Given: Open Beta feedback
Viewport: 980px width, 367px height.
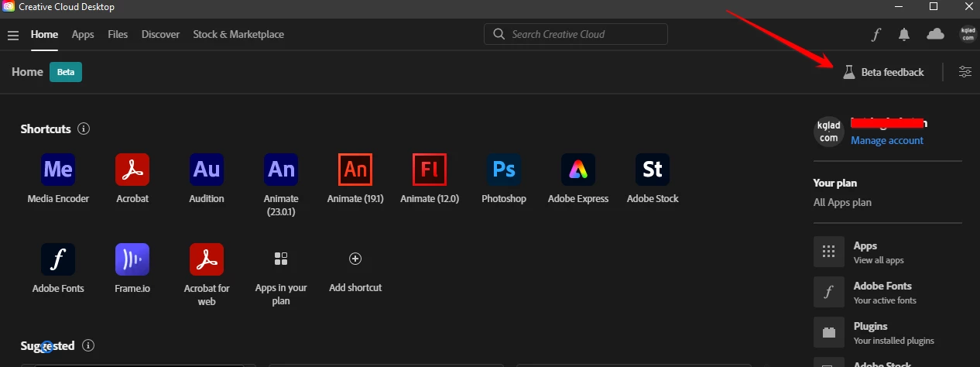Looking at the screenshot, I should pyautogui.click(x=883, y=72).
